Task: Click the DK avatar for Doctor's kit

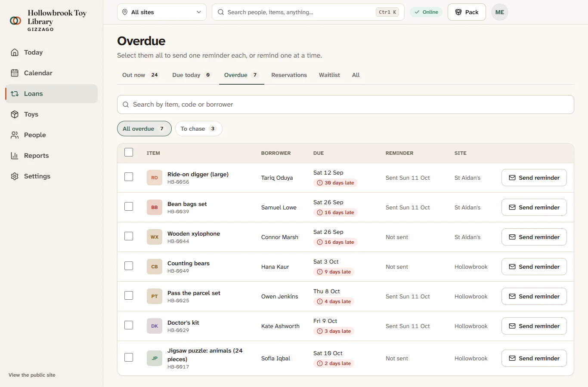Action: tap(155, 326)
